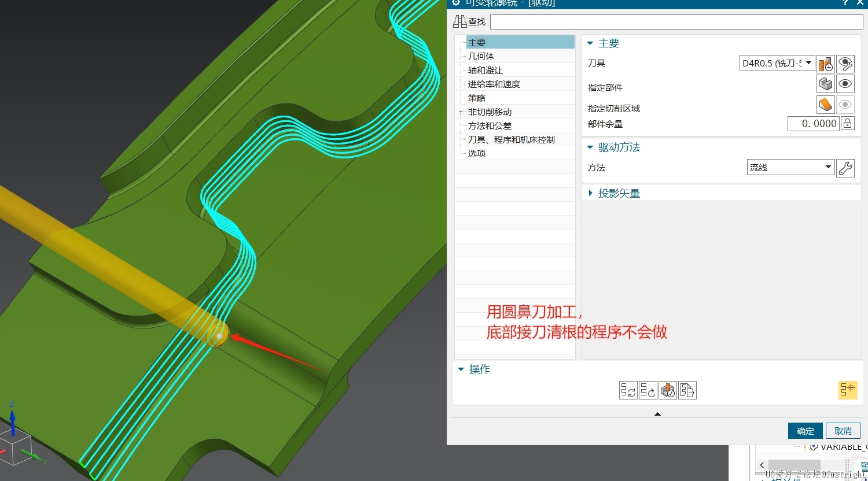Click the 确定 button

point(806,431)
